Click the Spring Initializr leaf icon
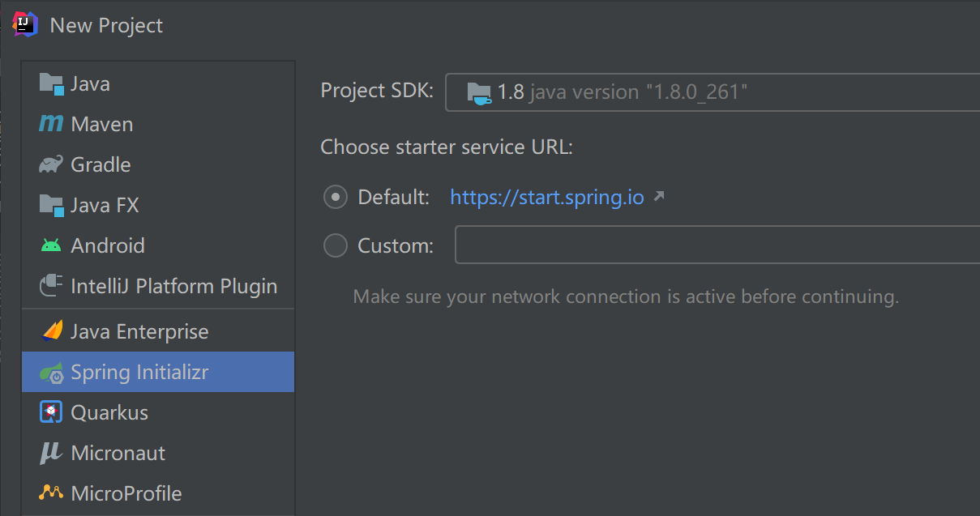The width and height of the screenshot is (980, 516). 51,373
